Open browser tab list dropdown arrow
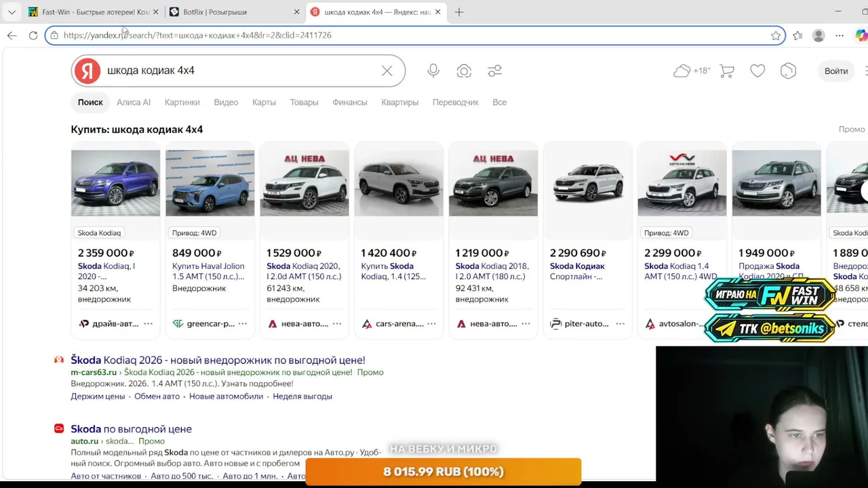 coord(12,12)
